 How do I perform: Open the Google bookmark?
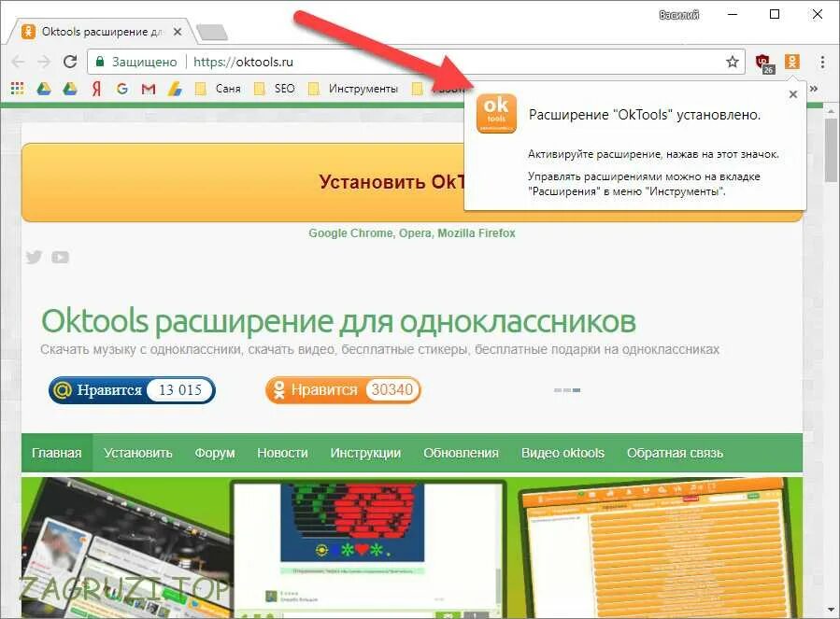[122, 89]
